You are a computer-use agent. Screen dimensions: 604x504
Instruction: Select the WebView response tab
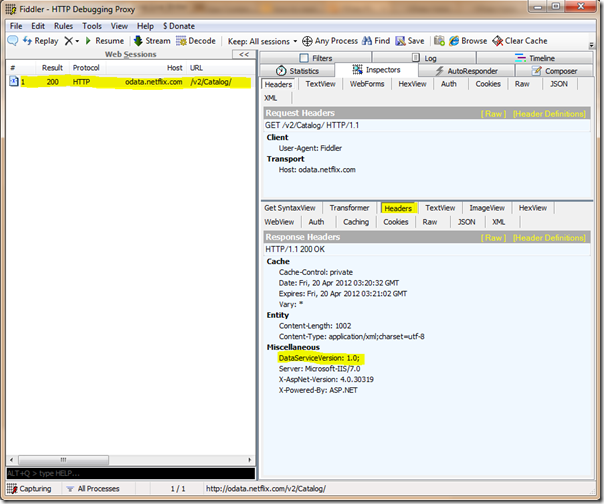279,222
